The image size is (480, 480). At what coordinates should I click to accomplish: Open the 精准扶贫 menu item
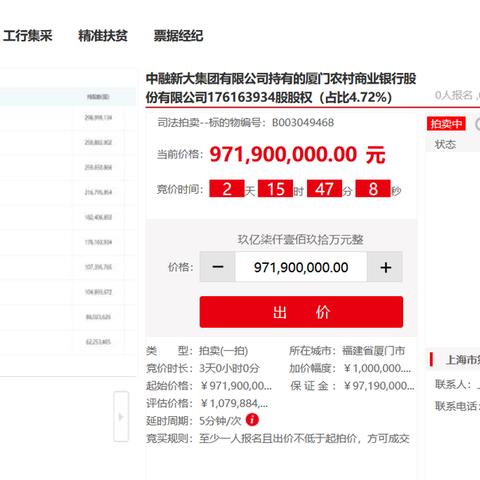[103, 36]
